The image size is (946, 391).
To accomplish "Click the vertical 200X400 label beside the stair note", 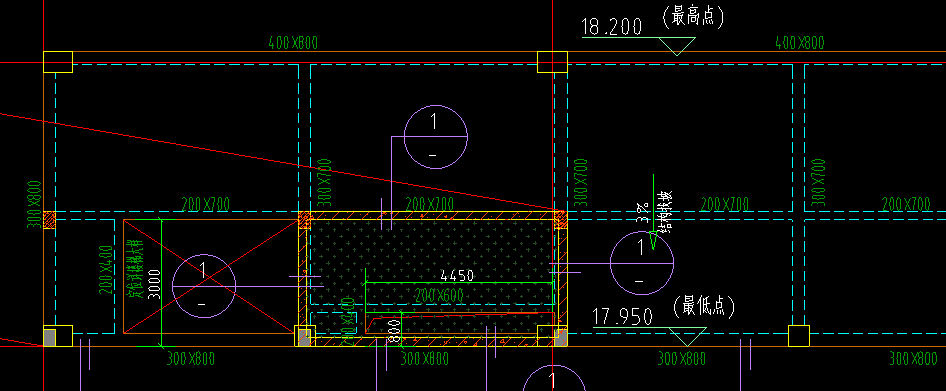I will click(x=106, y=270).
